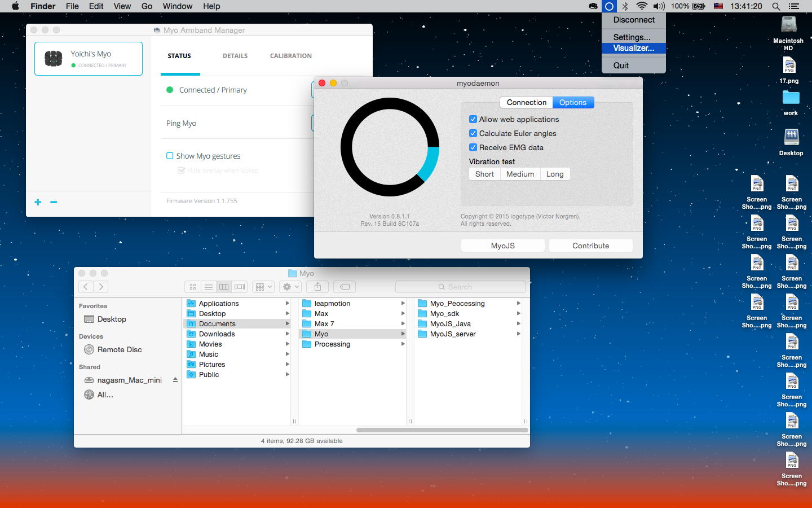This screenshot has height=508, width=812.
Task: Expand the Myo_sdk folder arrow
Action: point(518,314)
